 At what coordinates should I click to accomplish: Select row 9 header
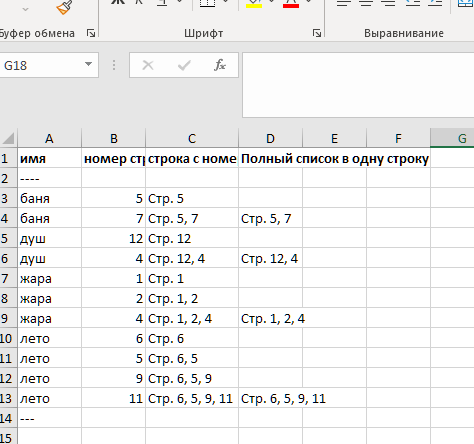pos(8,318)
